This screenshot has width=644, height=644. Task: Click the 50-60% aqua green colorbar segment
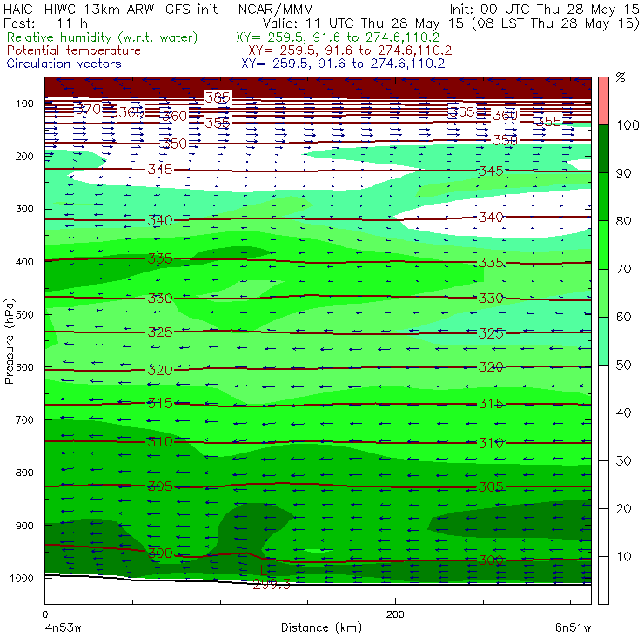603,341
